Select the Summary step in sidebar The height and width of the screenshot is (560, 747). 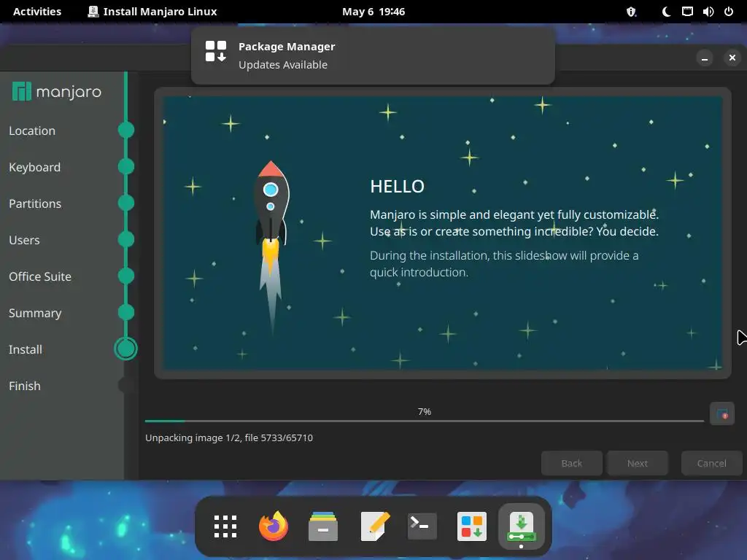[35, 313]
